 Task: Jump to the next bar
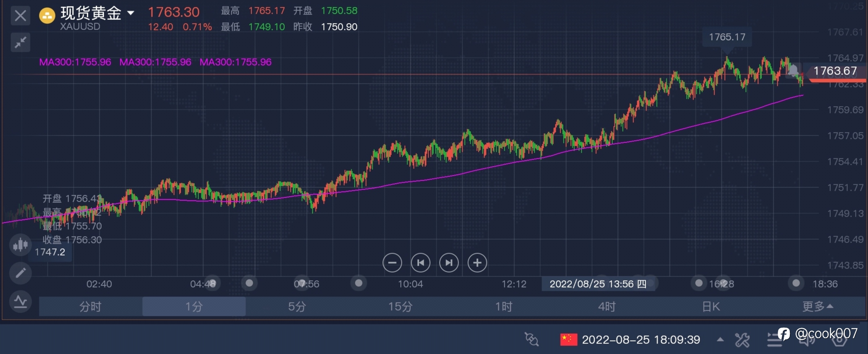(449, 263)
